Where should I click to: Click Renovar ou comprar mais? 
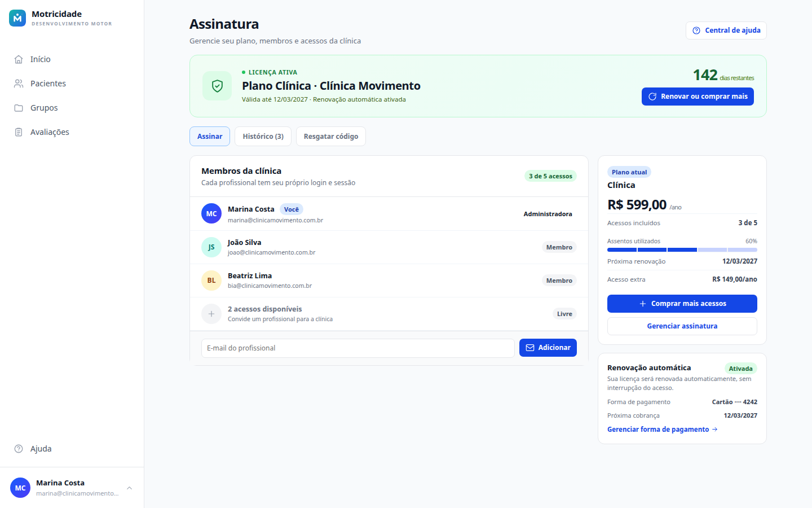click(x=698, y=97)
